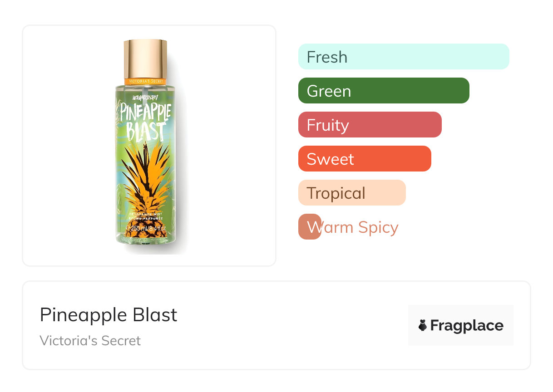Click the Fresh accord bar
Screen dimensions: 553x392
click(404, 57)
